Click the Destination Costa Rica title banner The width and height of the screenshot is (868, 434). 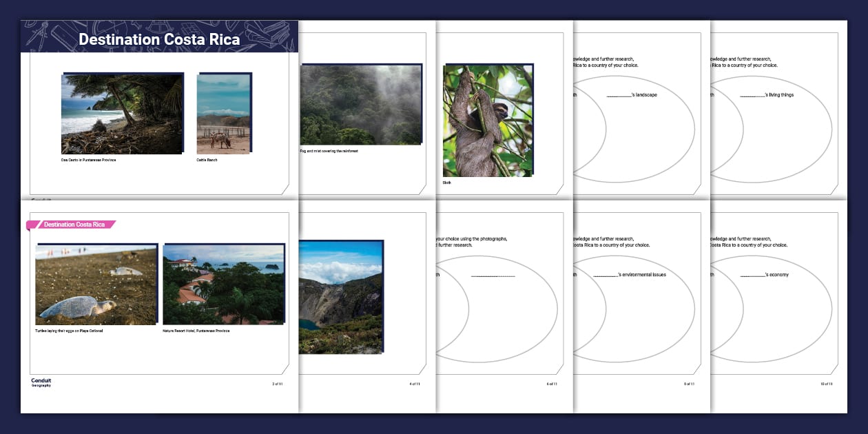point(161,39)
